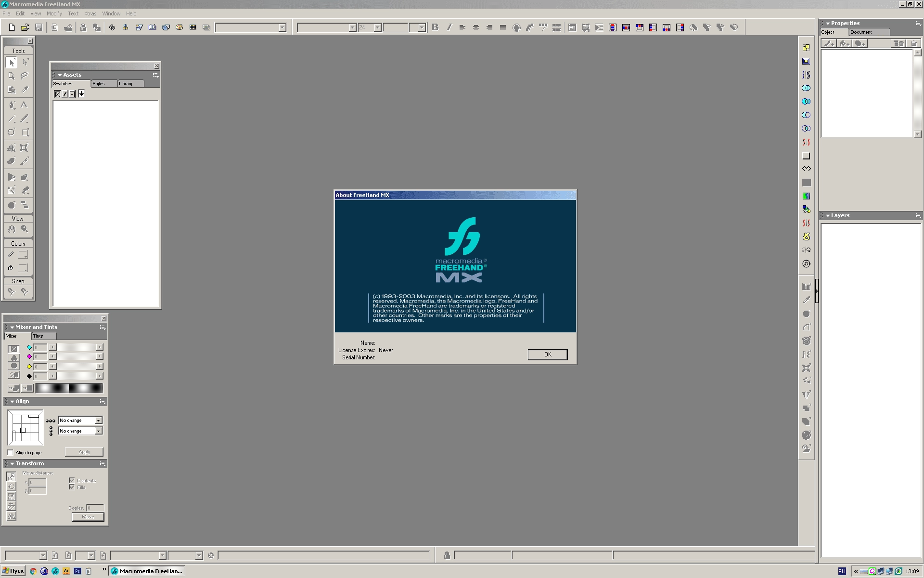The width and height of the screenshot is (924, 578).
Task: Select the Hand tool under View
Action: [12, 229]
